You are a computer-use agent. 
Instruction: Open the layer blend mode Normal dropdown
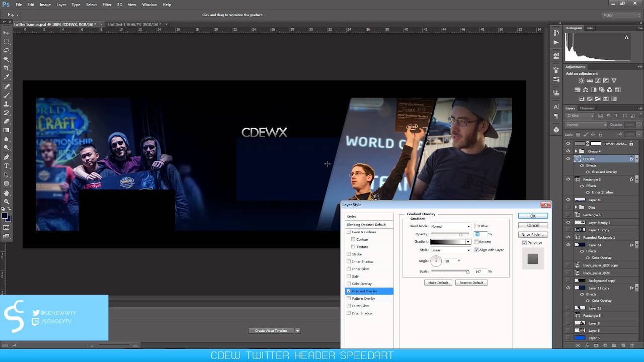pyautogui.click(x=586, y=125)
